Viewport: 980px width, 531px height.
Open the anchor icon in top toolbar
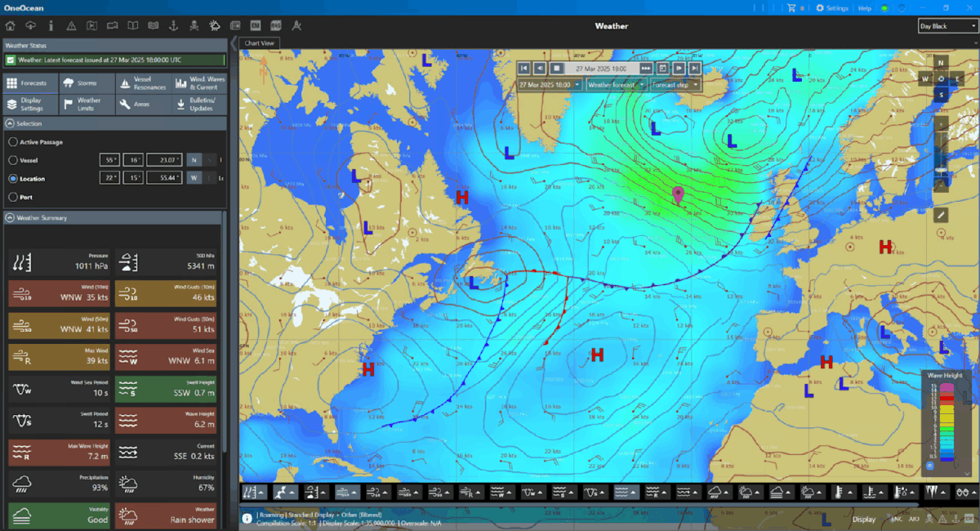click(172, 26)
